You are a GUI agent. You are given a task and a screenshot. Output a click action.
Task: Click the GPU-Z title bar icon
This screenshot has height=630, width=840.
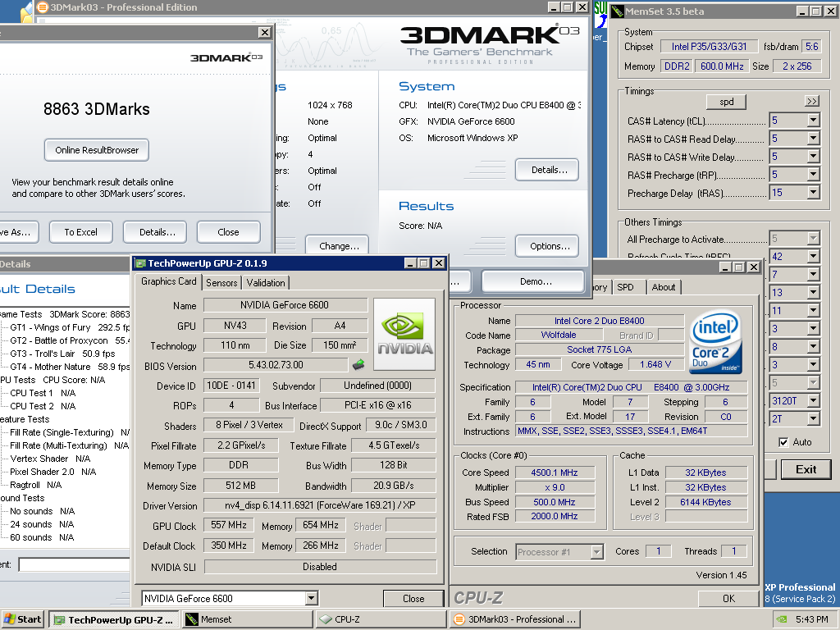coord(141,263)
